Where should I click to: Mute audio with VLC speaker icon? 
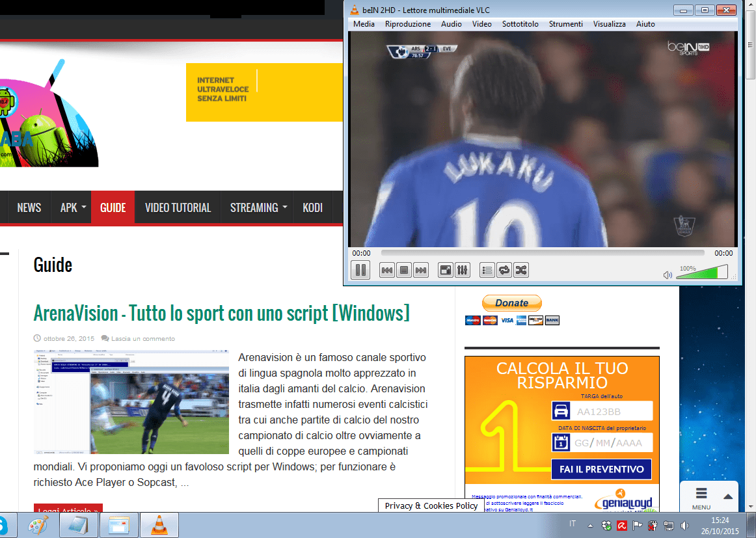[x=668, y=275]
